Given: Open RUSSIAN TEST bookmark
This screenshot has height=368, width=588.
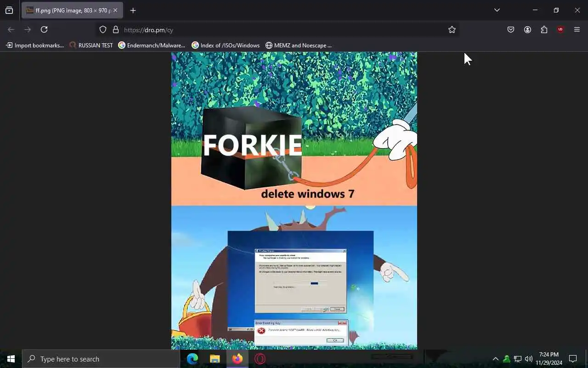Looking at the screenshot, I should click(x=91, y=45).
